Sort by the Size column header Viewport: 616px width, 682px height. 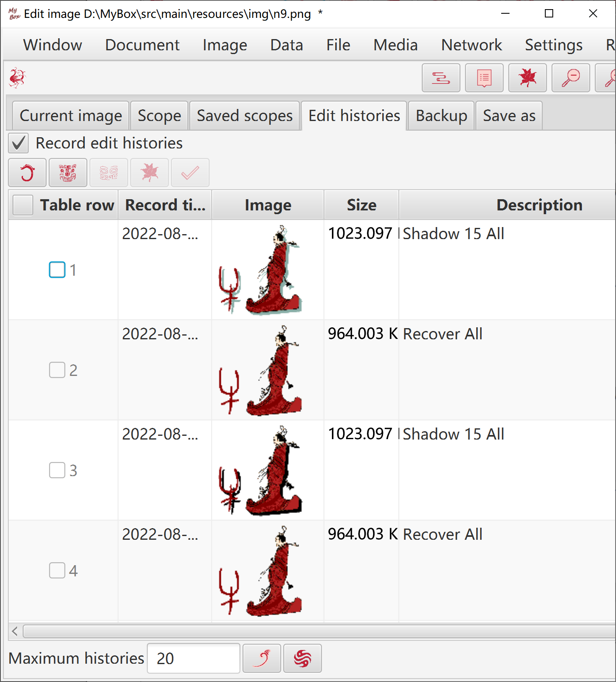click(361, 205)
